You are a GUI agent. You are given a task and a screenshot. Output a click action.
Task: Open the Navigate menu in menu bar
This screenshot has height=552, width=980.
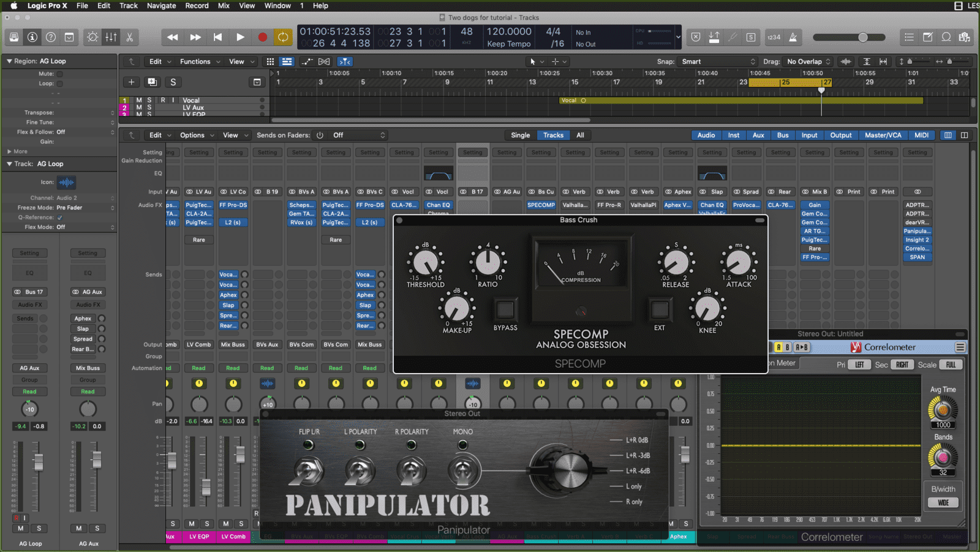(162, 6)
